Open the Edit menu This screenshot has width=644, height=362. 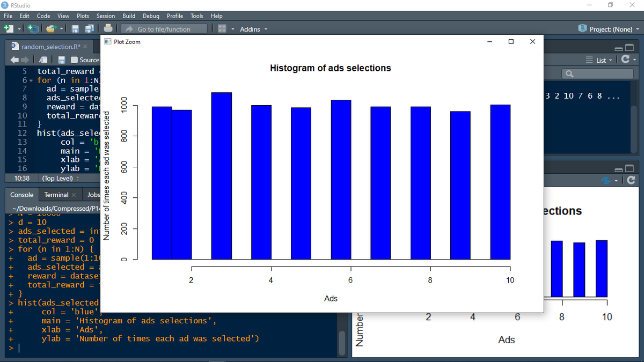coord(24,16)
